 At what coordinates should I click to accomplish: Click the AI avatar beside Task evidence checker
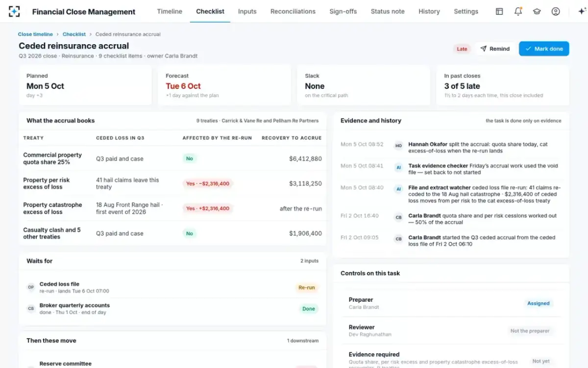tap(399, 167)
